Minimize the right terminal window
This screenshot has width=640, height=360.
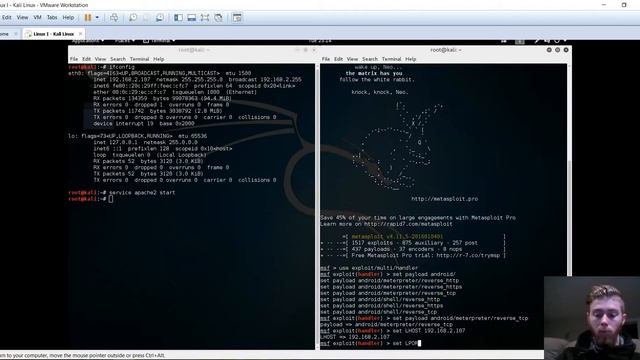coord(549,50)
